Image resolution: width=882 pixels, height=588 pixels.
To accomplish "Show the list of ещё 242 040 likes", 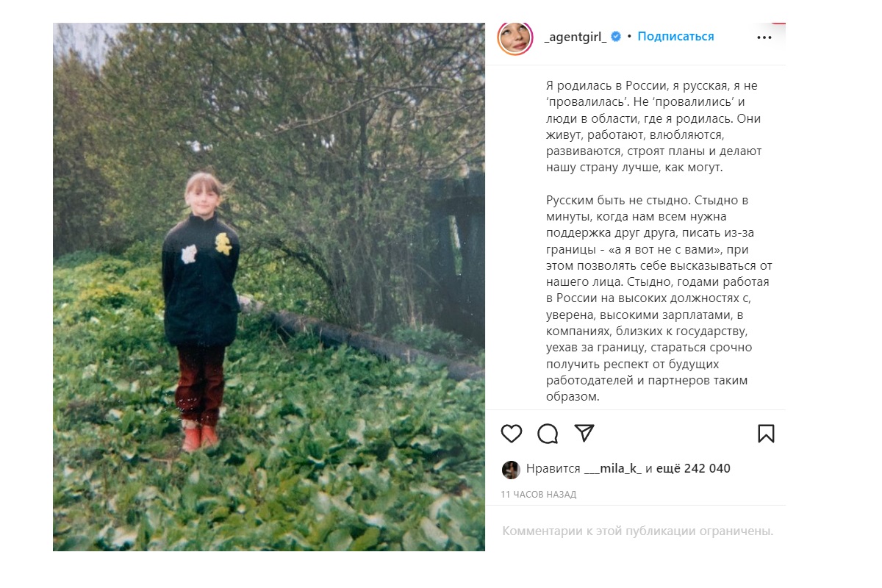I will (x=694, y=469).
